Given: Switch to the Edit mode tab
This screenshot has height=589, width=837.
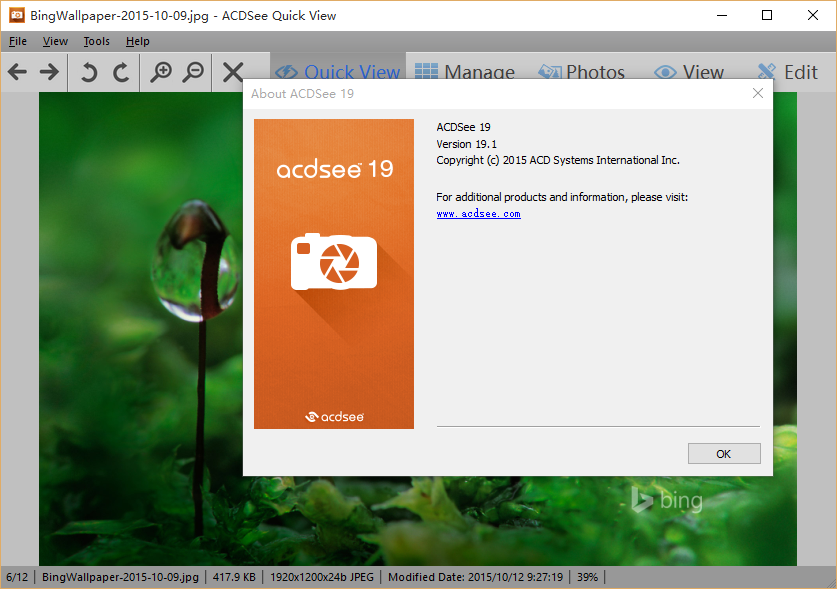Looking at the screenshot, I should click(x=787, y=72).
